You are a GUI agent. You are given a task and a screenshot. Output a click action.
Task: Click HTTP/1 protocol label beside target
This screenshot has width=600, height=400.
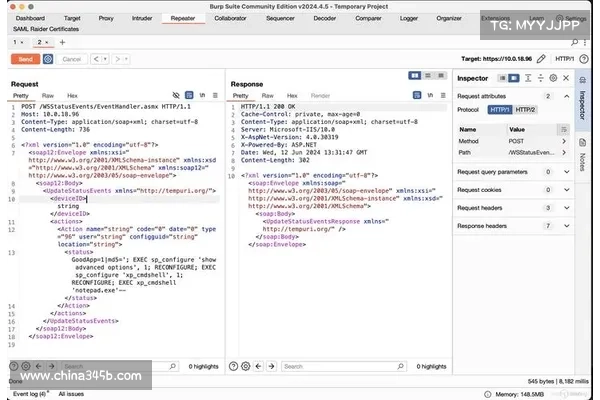(x=564, y=59)
